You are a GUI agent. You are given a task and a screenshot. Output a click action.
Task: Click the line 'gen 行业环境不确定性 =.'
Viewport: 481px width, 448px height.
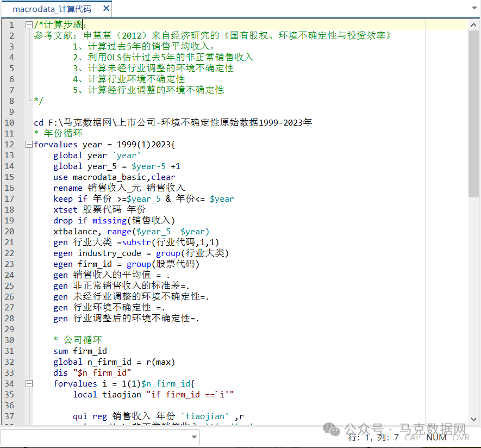[109, 308]
